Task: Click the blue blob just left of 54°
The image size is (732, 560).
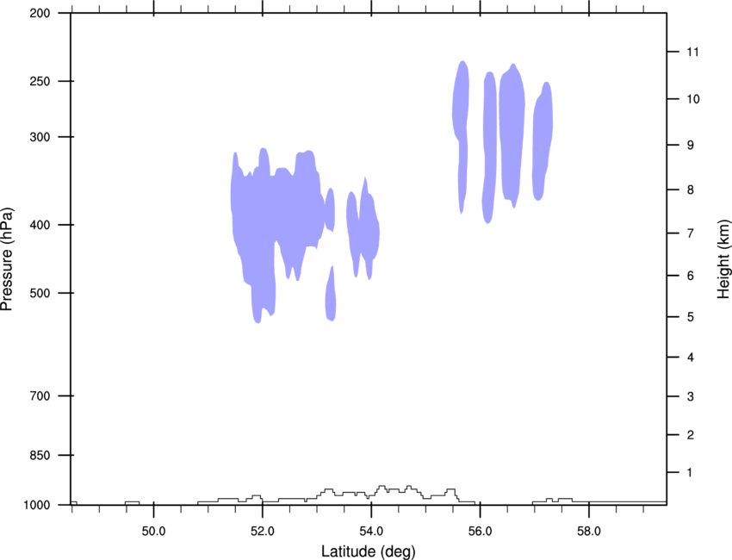Action: pyautogui.click(x=363, y=229)
